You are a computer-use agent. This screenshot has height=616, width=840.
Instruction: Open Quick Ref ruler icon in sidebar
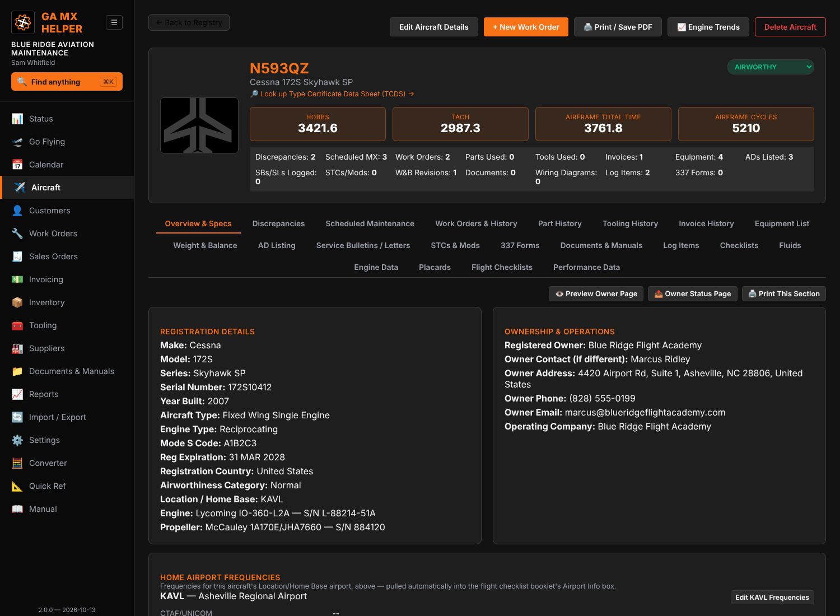click(x=17, y=486)
